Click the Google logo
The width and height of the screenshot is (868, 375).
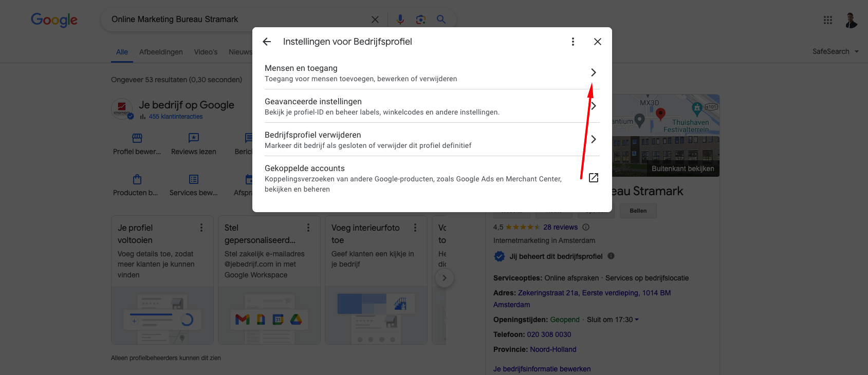54,20
